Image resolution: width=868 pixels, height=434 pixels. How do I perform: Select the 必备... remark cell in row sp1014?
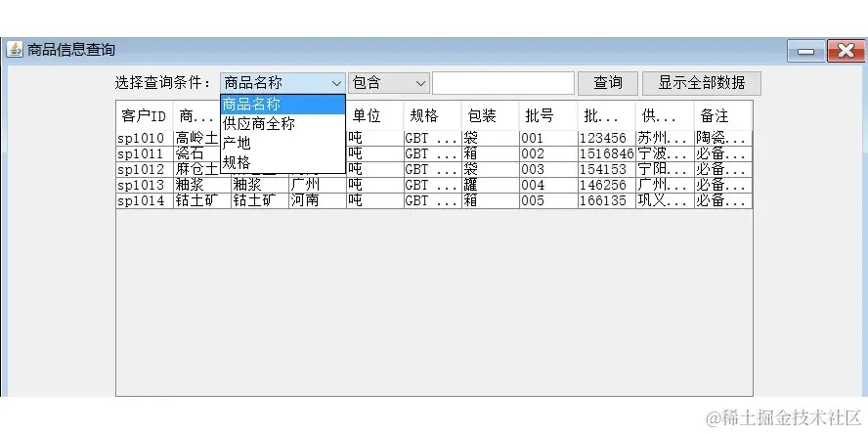click(x=723, y=200)
